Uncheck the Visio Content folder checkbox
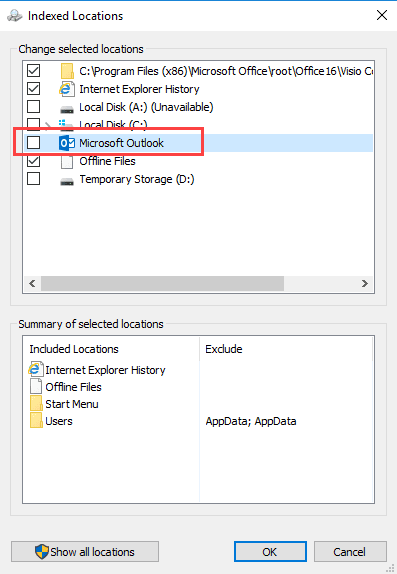Viewport: 397px width, 574px height. coord(34,70)
